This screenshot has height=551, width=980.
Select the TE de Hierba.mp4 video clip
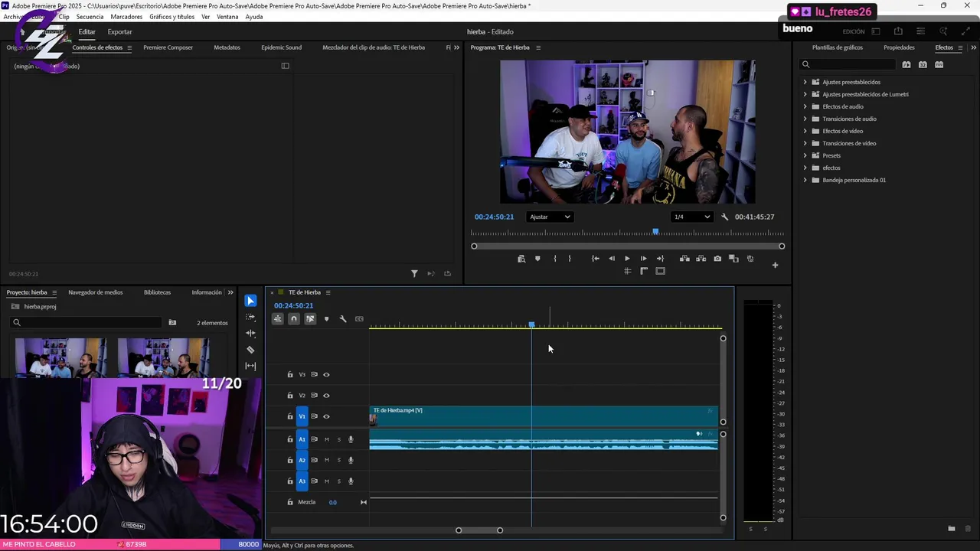544,416
